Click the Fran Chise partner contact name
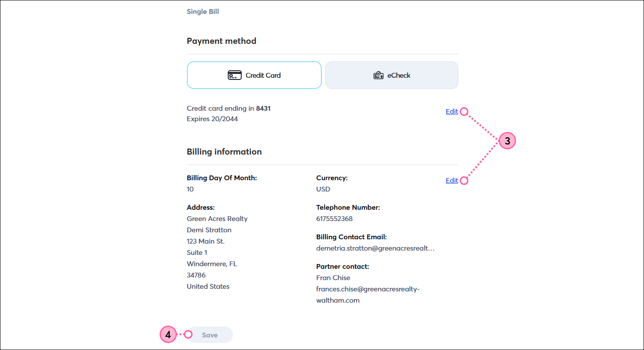This screenshot has width=644, height=350. [333, 277]
